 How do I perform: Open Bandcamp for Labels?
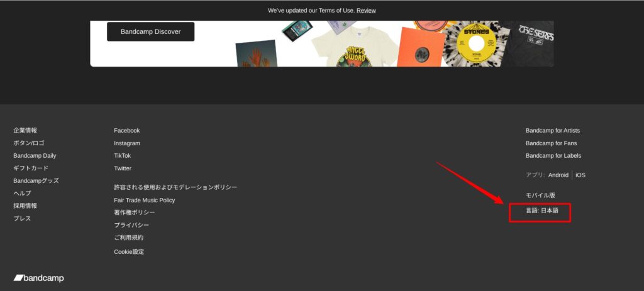[553, 155]
